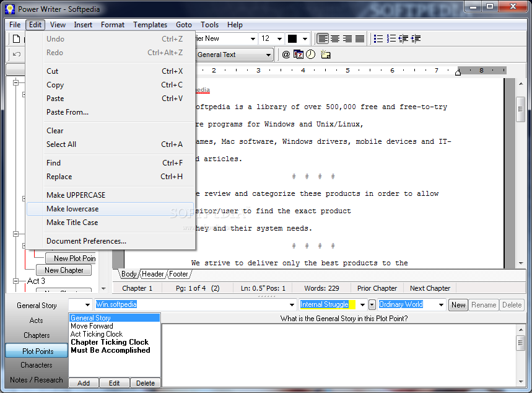
Task: Choose Select All from Edit menu
Action: [110, 144]
